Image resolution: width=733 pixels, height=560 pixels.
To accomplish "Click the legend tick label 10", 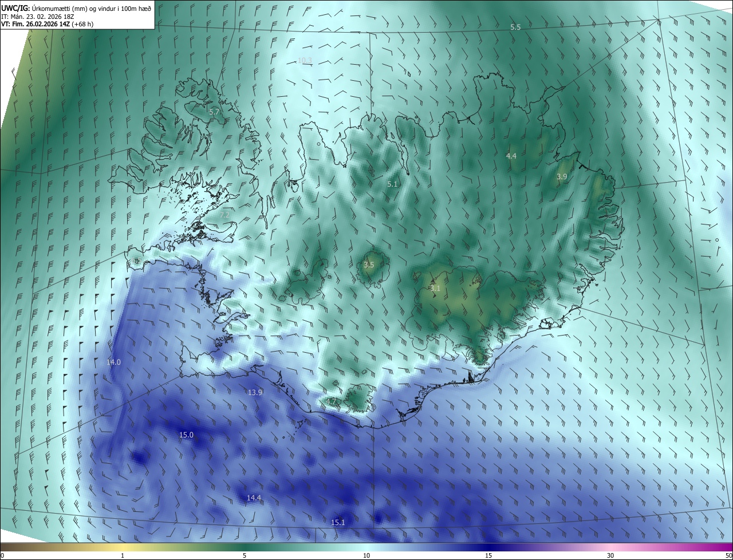I will [366, 556].
